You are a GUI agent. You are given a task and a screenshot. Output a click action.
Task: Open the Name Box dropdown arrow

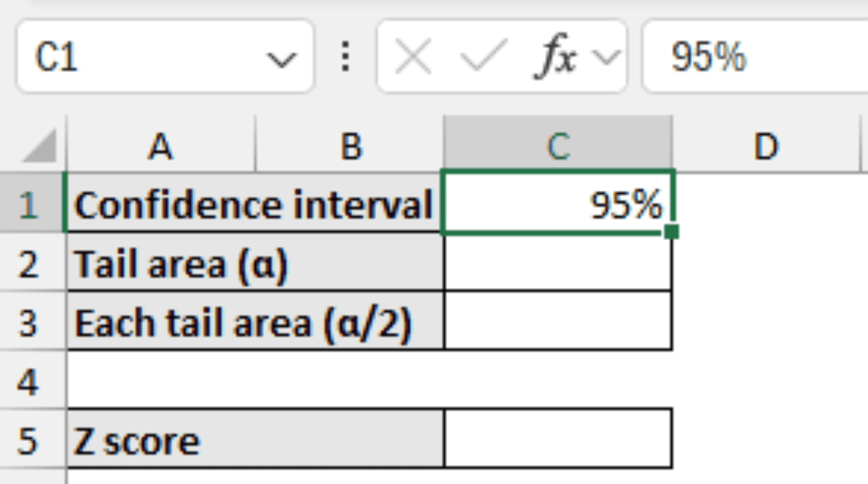282,59
